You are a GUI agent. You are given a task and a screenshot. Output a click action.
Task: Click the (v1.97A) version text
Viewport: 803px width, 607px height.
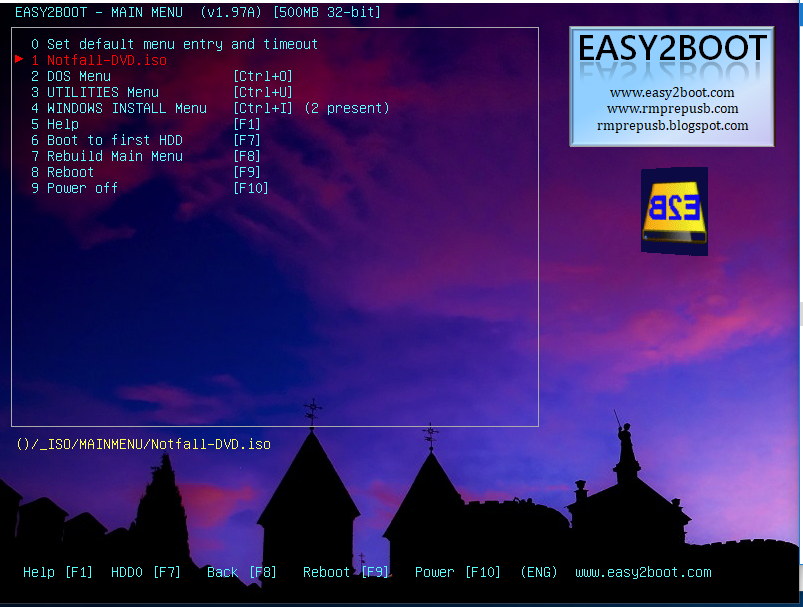pos(231,12)
